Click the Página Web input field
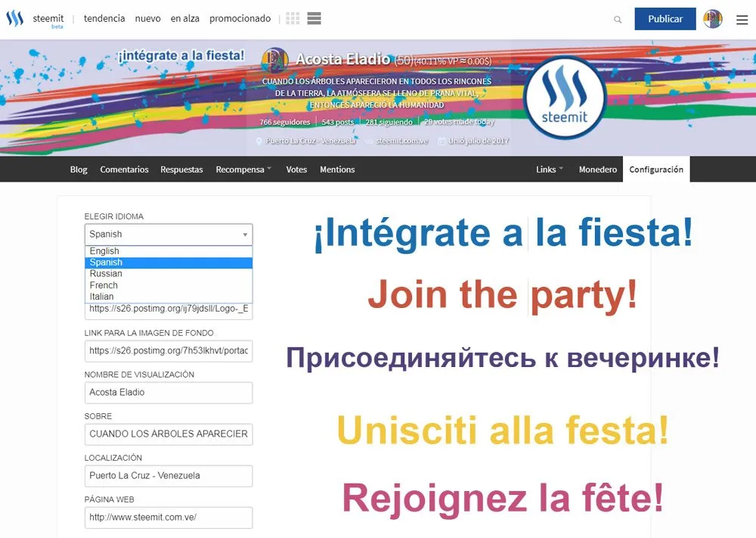Image resolution: width=756 pixels, height=538 pixels. click(169, 518)
